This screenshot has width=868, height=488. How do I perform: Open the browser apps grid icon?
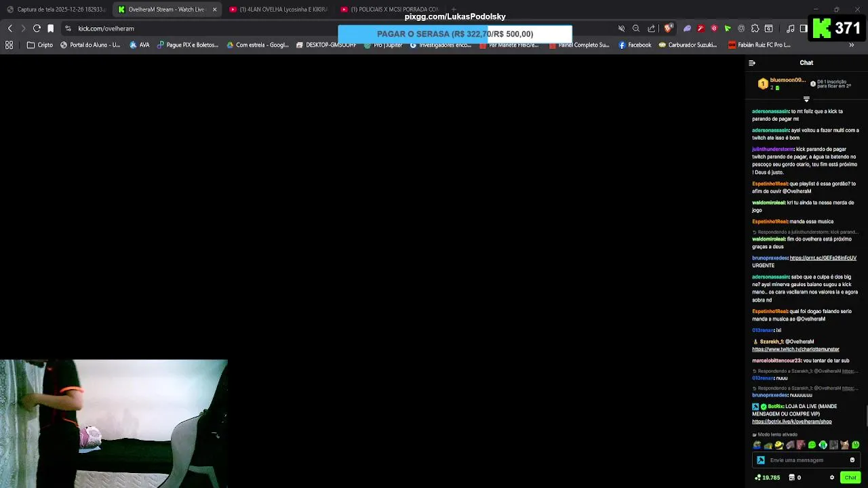click(x=9, y=45)
